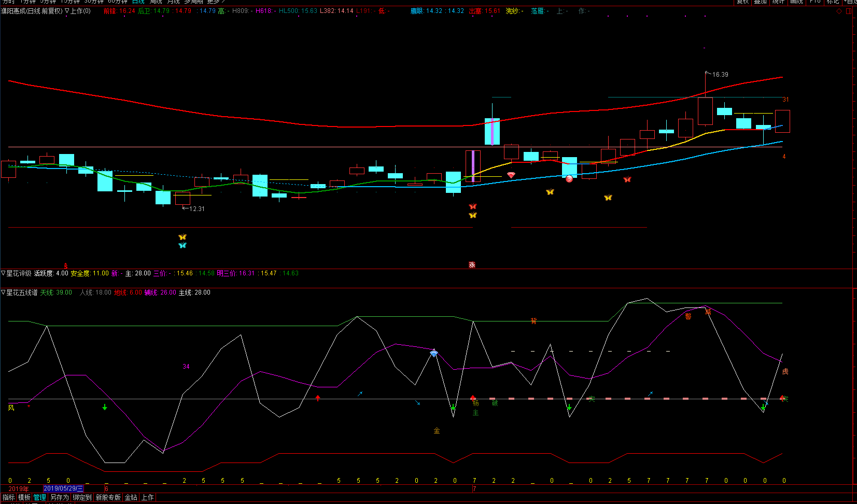
Task: Click the 复权 button in top toolbar
Action: tap(742, 2)
